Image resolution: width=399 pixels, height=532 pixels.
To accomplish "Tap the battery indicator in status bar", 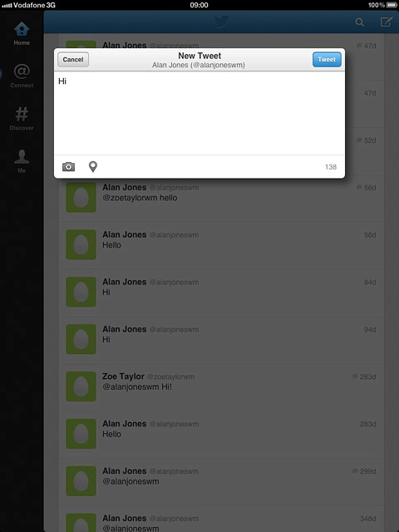I will [x=392, y=5].
